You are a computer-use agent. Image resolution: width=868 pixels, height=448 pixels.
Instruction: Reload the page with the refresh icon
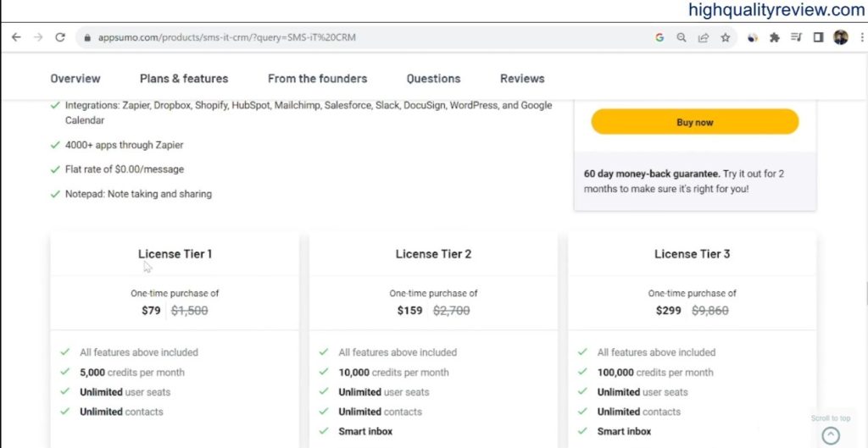click(60, 37)
